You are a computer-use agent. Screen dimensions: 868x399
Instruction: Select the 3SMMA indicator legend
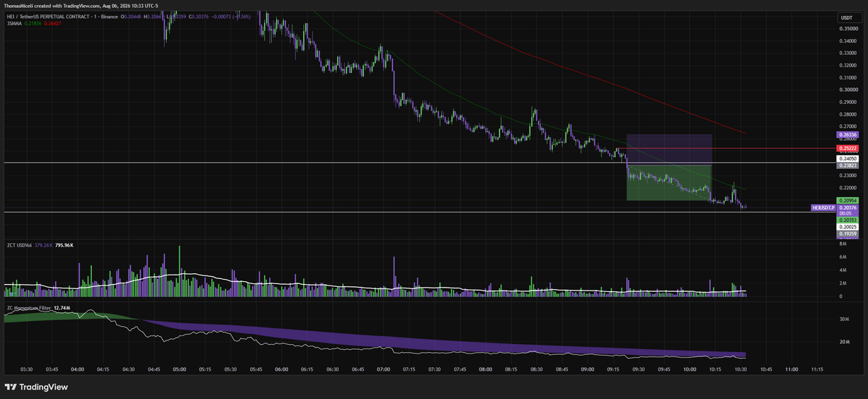[14, 24]
